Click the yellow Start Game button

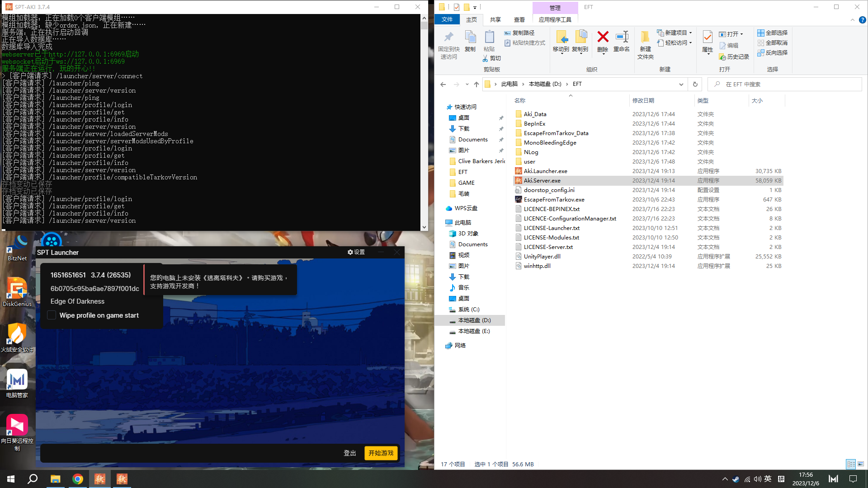tap(381, 453)
